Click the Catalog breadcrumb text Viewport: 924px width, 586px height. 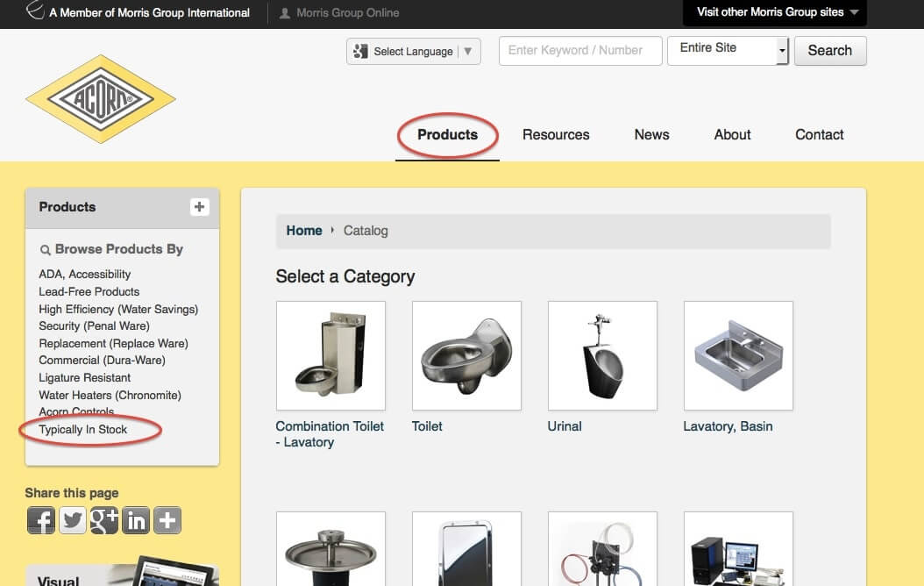[x=366, y=231]
